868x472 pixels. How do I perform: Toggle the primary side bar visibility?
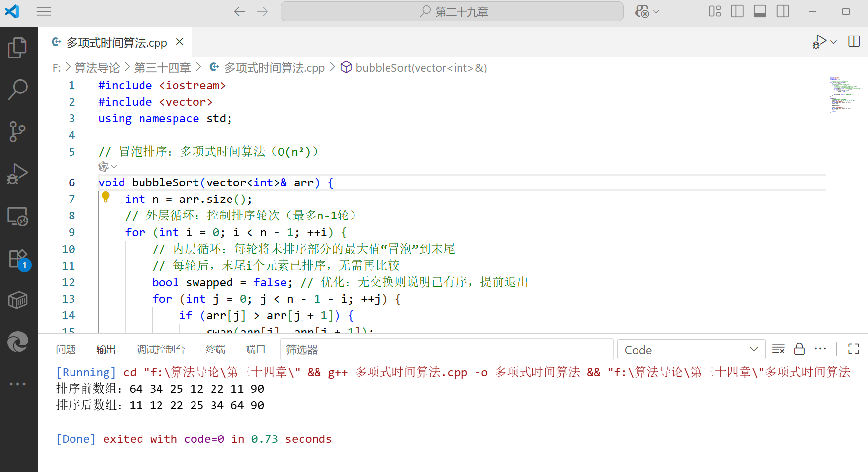click(737, 11)
